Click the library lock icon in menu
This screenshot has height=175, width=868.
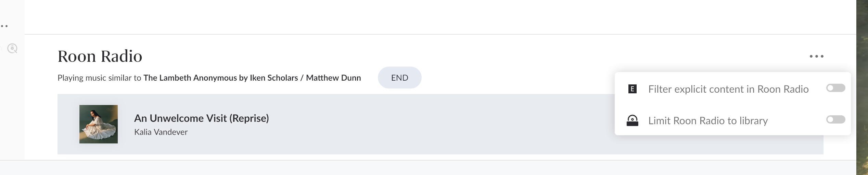tap(632, 121)
